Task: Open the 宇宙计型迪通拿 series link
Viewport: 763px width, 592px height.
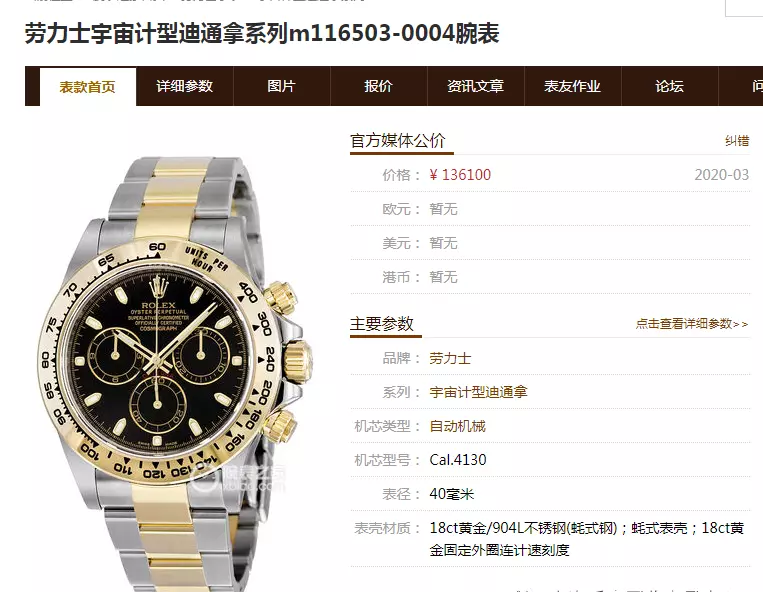Action: [478, 392]
